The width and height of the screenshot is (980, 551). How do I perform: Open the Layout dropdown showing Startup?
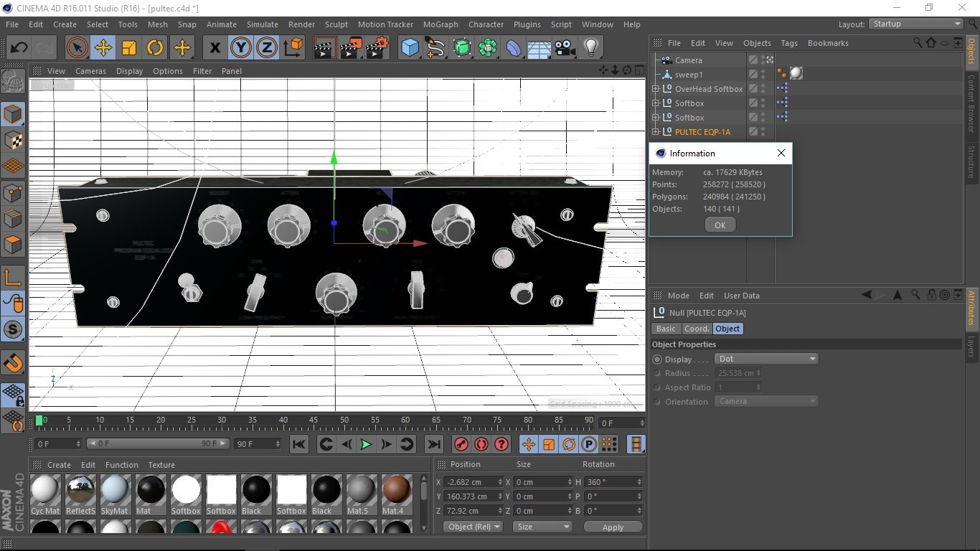click(x=916, y=24)
